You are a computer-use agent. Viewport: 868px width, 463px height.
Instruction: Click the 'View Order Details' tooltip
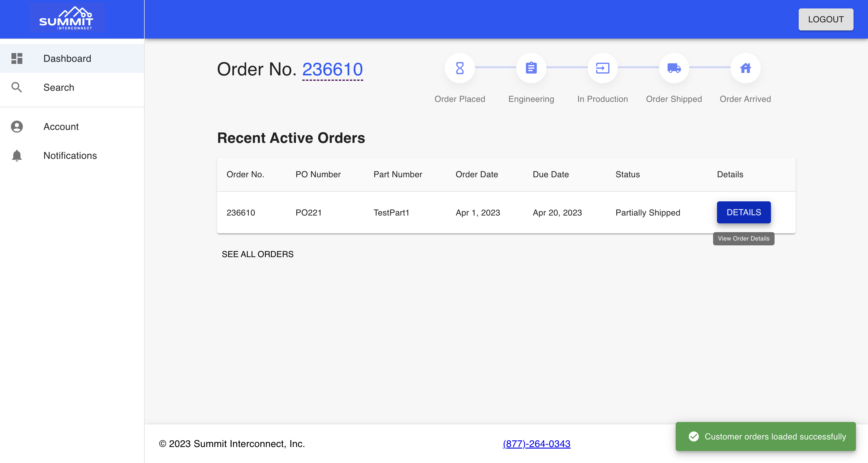(x=743, y=238)
